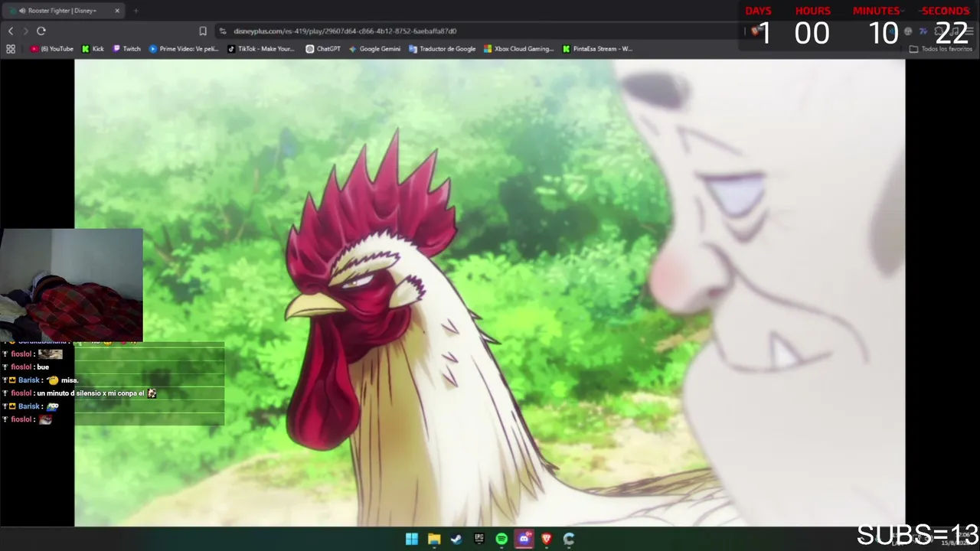This screenshot has height=551, width=980.
Task: Open Spotify from the taskbar
Action: tap(501, 539)
